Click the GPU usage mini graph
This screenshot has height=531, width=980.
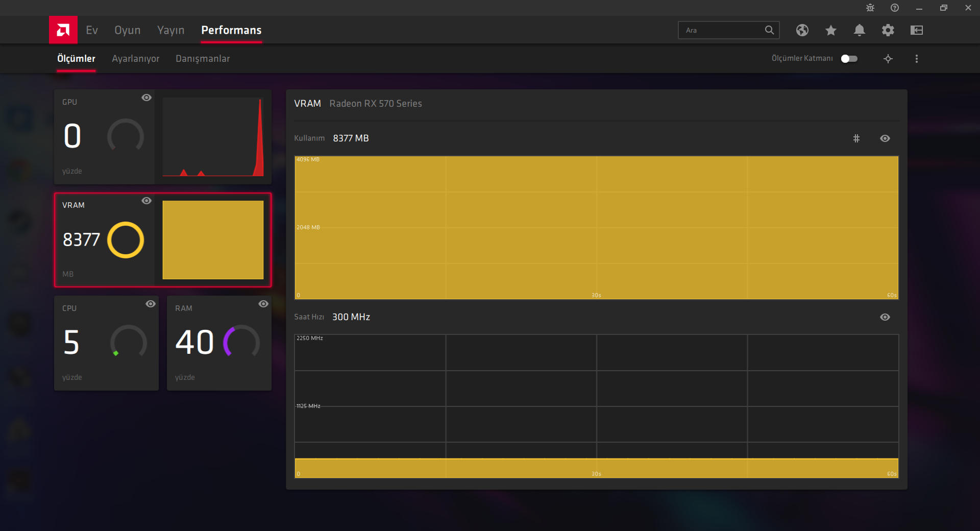pyautogui.click(x=213, y=137)
